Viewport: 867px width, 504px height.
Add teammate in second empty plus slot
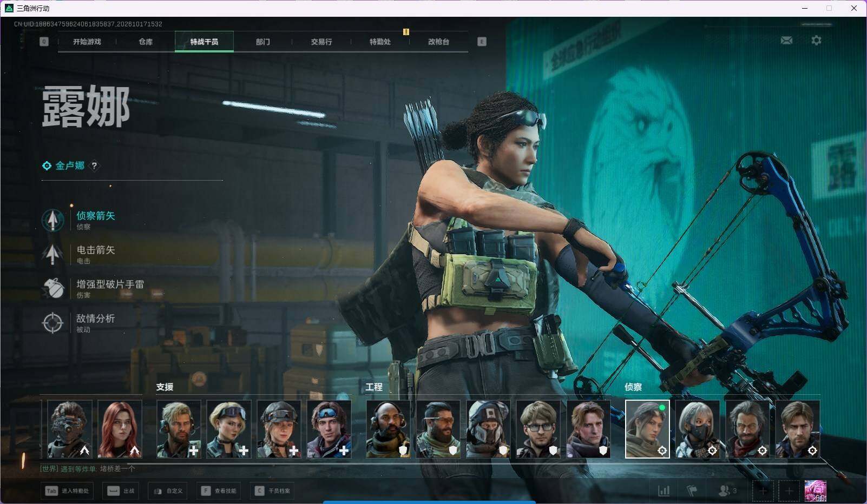click(x=789, y=491)
